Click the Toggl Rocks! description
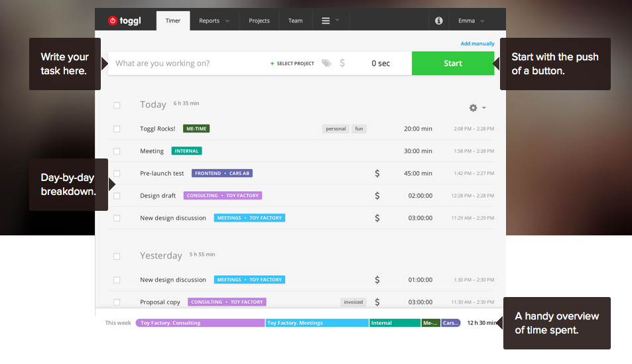Viewport: 632px width, 364px height. [158, 129]
